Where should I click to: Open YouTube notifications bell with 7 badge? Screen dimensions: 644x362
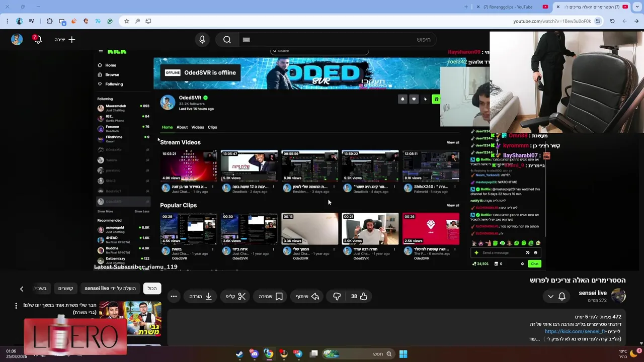(x=37, y=39)
